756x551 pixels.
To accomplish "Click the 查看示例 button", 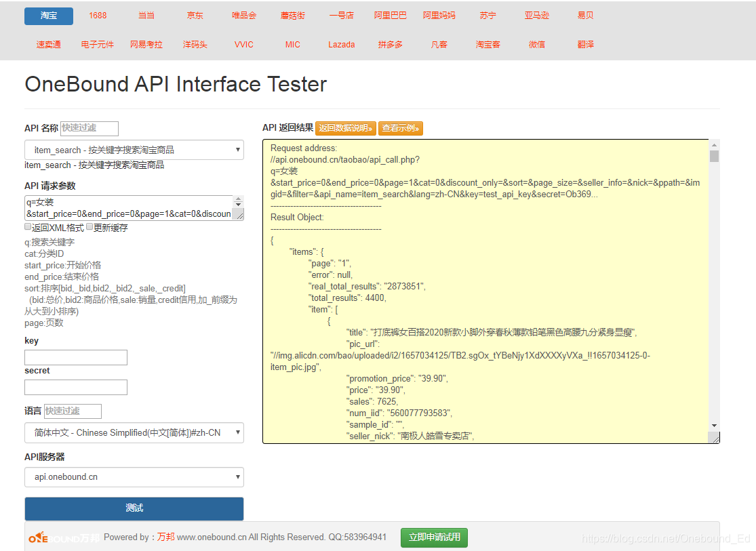I will pyautogui.click(x=401, y=128).
